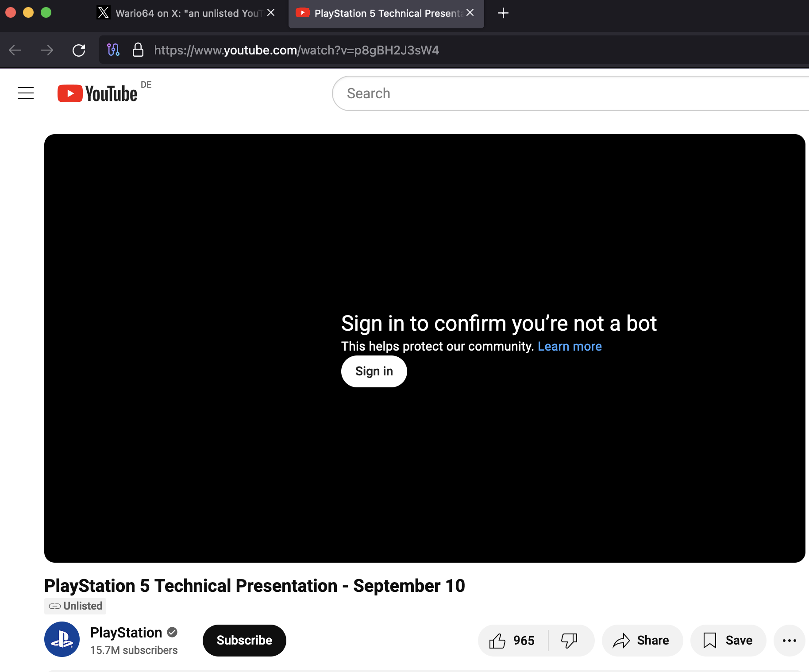The height and width of the screenshot is (672, 809).
Task: Select the PlayStation 5 Technical Presentation tab
Action: tap(386, 13)
